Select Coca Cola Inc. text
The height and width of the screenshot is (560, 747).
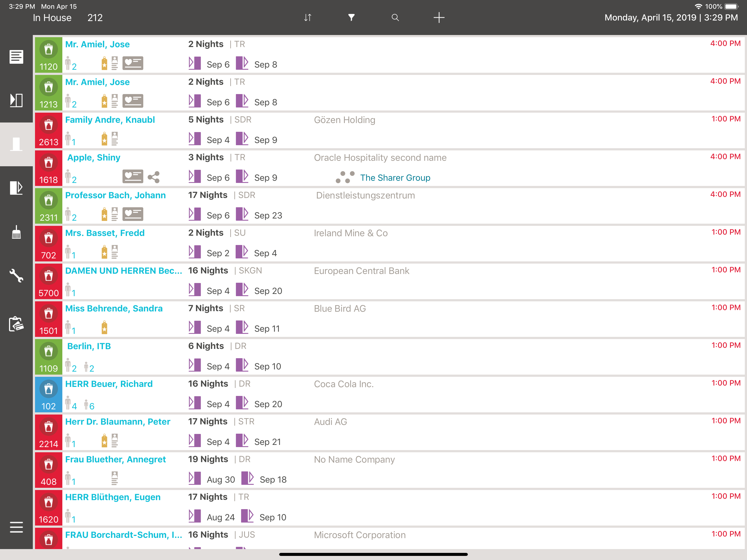(344, 384)
